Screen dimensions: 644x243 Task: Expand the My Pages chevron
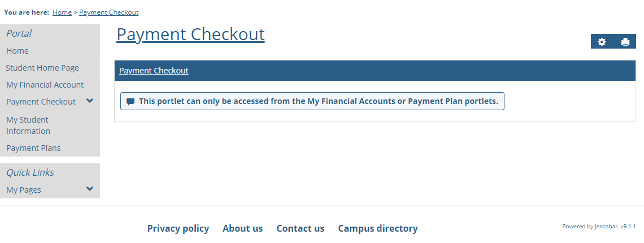click(x=90, y=189)
